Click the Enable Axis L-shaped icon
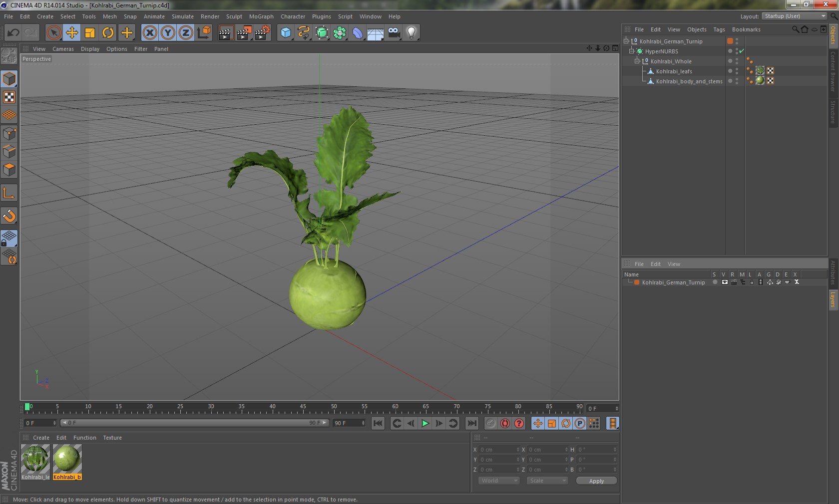 pyautogui.click(x=9, y=193)
